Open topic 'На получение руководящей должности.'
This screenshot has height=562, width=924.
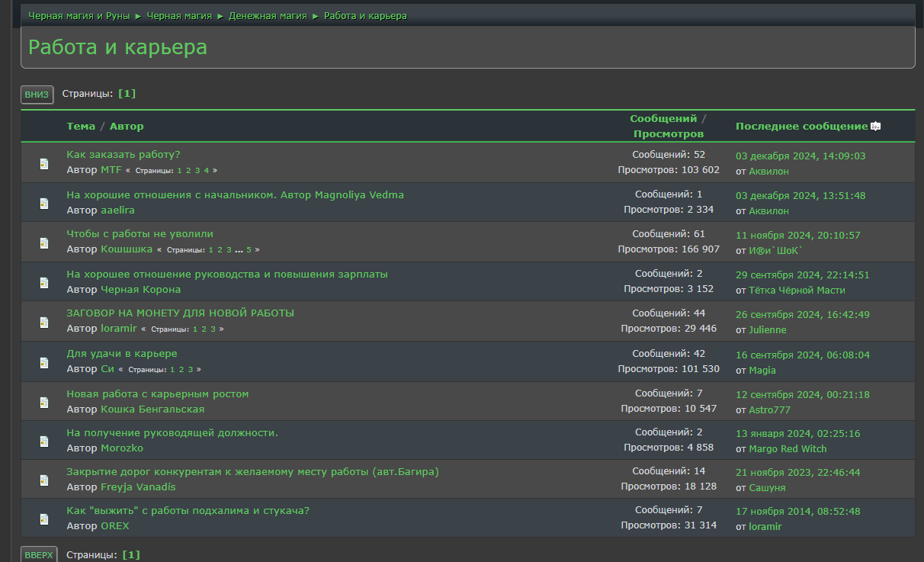point(172,433)
